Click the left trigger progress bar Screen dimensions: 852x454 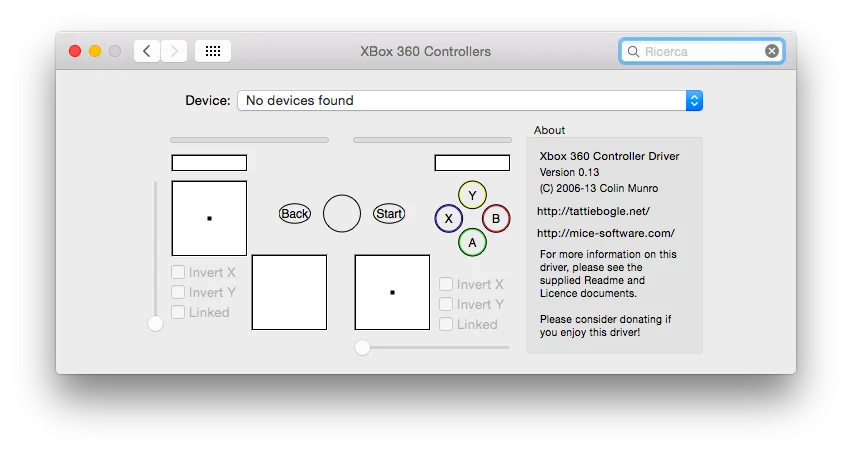pos(249,140)
